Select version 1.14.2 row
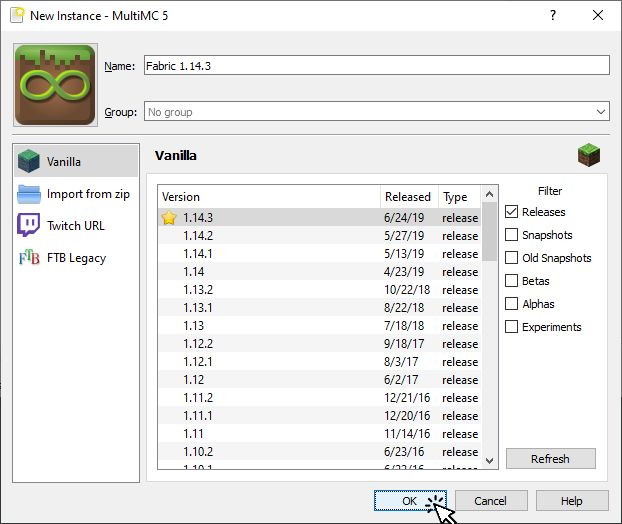 319,236
